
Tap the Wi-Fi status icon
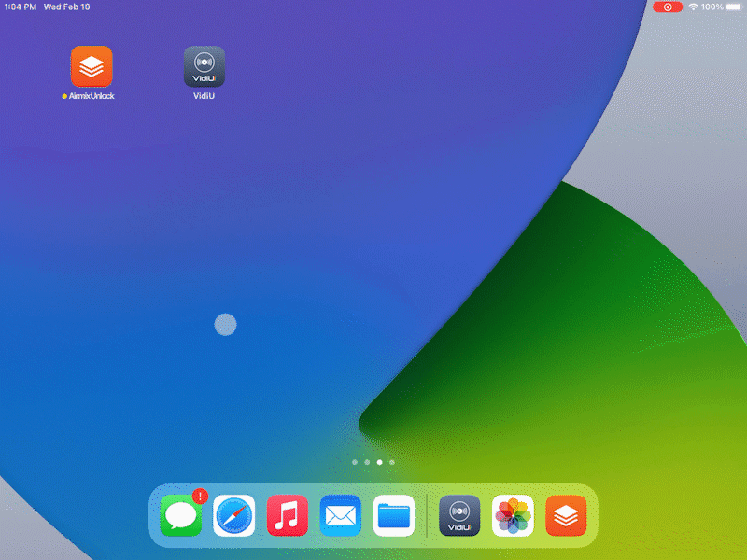(694, 7)
